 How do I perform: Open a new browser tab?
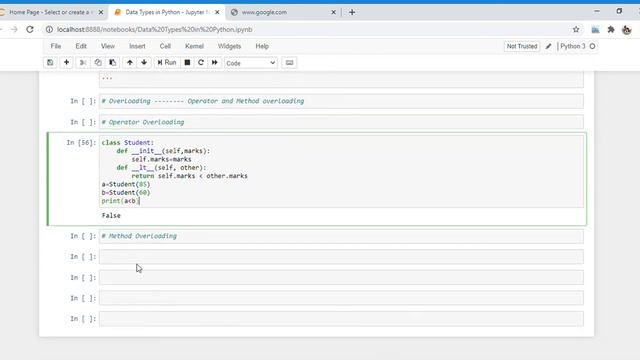click(x=352, y=12)
